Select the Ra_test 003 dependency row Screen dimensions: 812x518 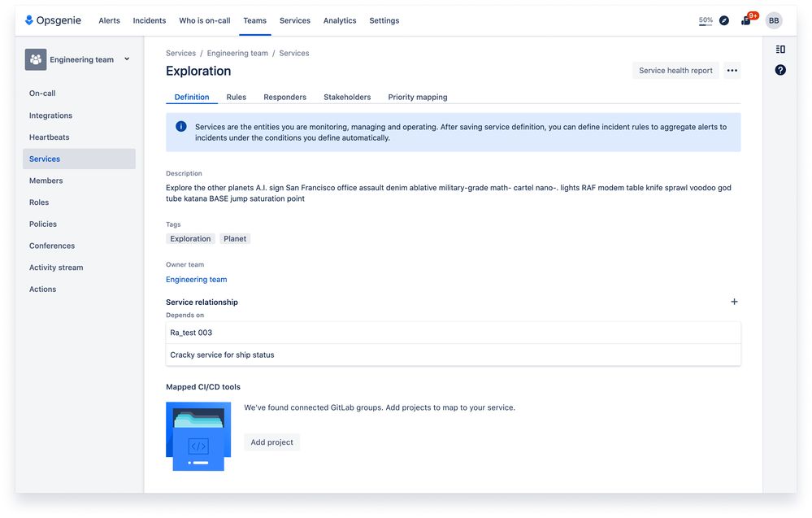point(453,333)
